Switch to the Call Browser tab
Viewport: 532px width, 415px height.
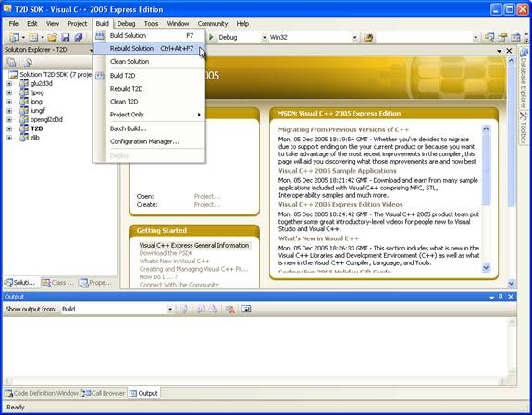point(104,394)
